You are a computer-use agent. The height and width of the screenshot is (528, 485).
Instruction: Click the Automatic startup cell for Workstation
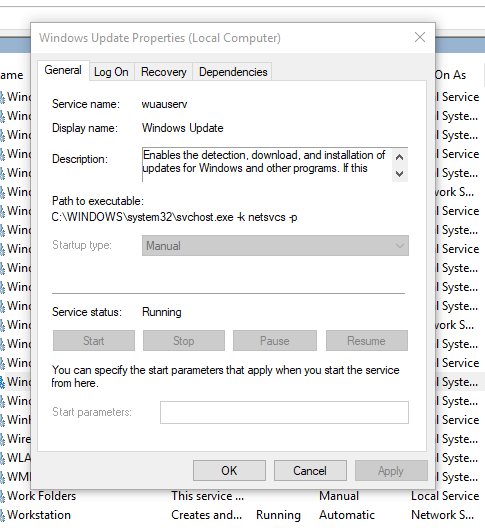[347, 515]
